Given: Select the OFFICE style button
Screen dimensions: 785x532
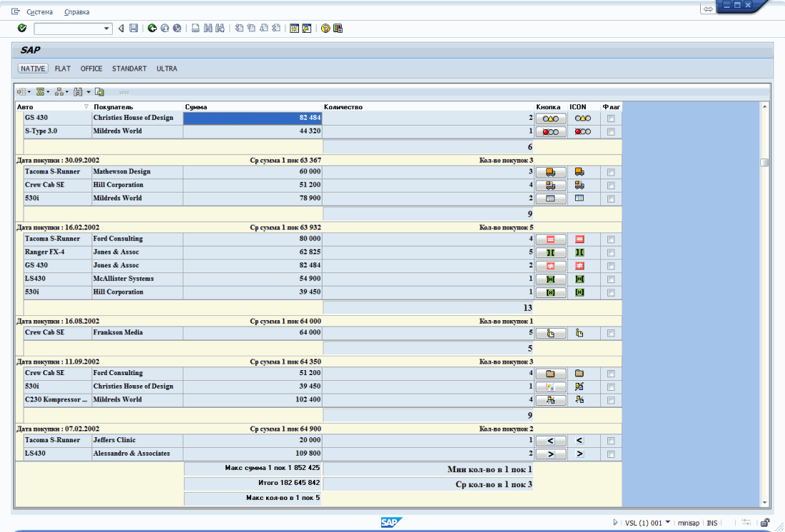Looking at the screenshot, I should click(x=91, y=68).
